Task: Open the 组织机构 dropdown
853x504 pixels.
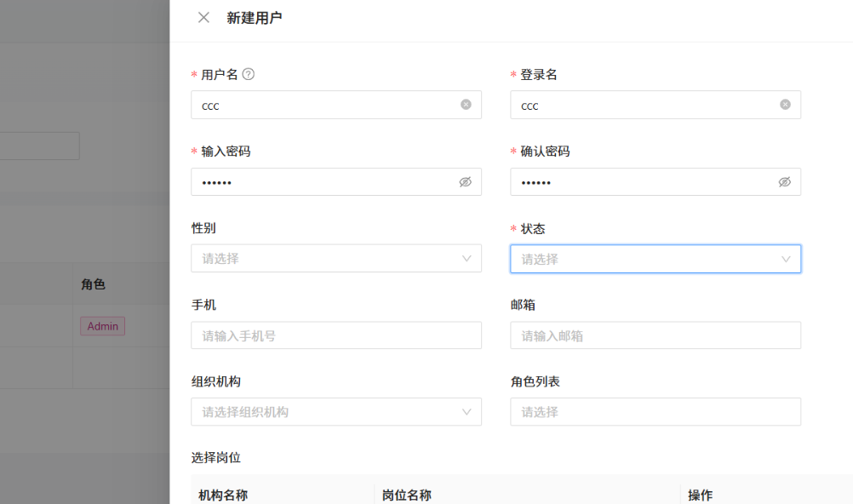Action: (x=336, y=412)
